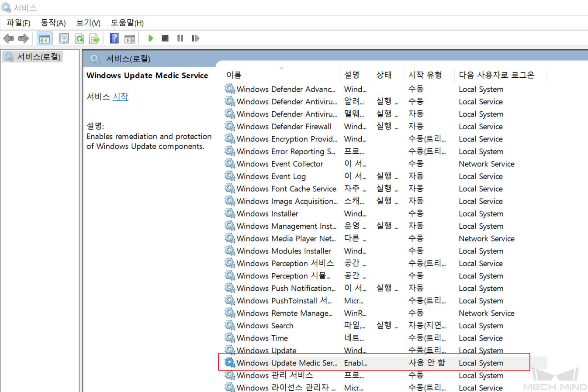The image size is (588, 392).
Task: Click the Stop Service square icon
Action: coord(165,38)
